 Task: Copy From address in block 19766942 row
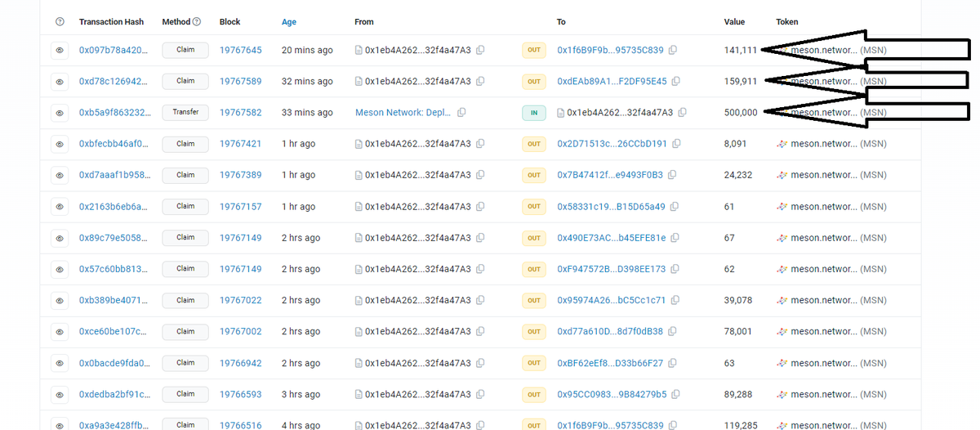point(480,362)
